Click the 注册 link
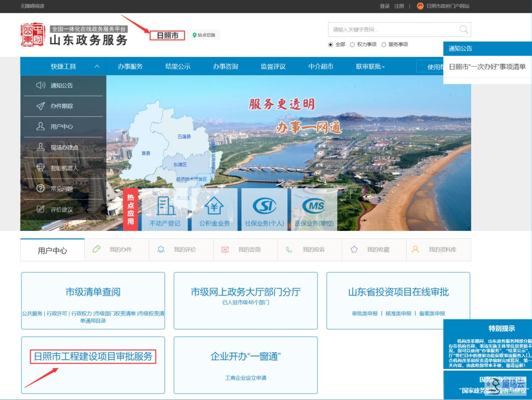Viewport: 532px width, 400px height. click(399, 6)
